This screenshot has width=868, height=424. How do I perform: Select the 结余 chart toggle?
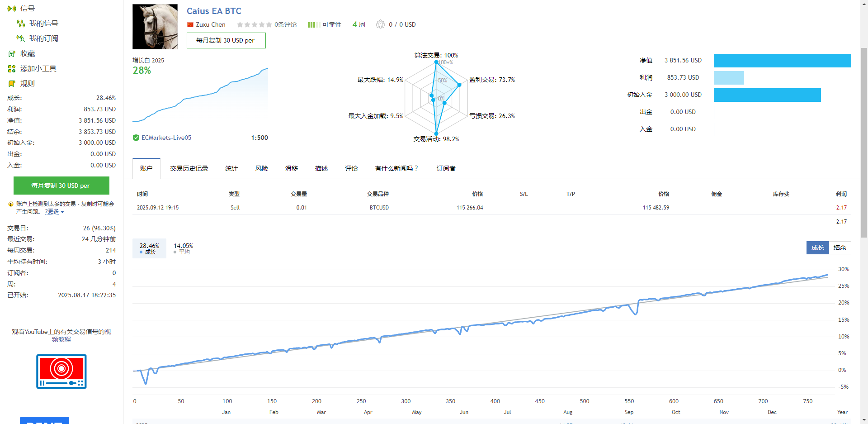(840, 248)
